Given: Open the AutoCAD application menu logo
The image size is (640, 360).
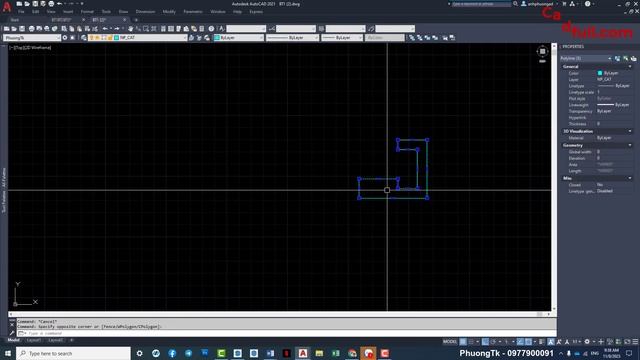Looking at the screenshot, I should [x=7, y=7].
